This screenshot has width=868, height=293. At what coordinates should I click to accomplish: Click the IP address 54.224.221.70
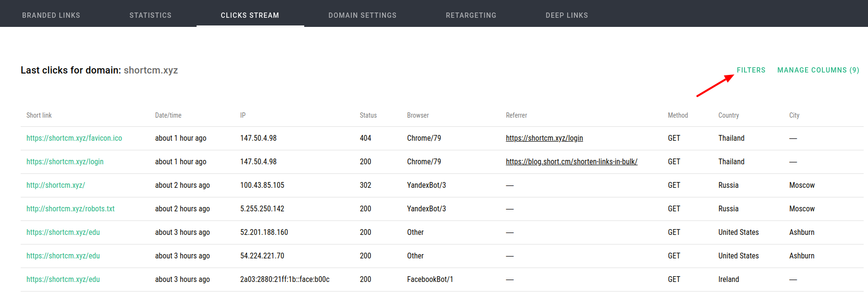coord(262,256)
